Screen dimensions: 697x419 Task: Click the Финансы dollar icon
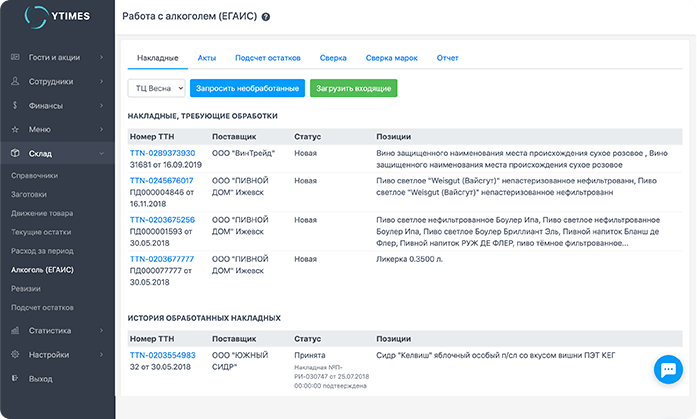coord(15,105)
